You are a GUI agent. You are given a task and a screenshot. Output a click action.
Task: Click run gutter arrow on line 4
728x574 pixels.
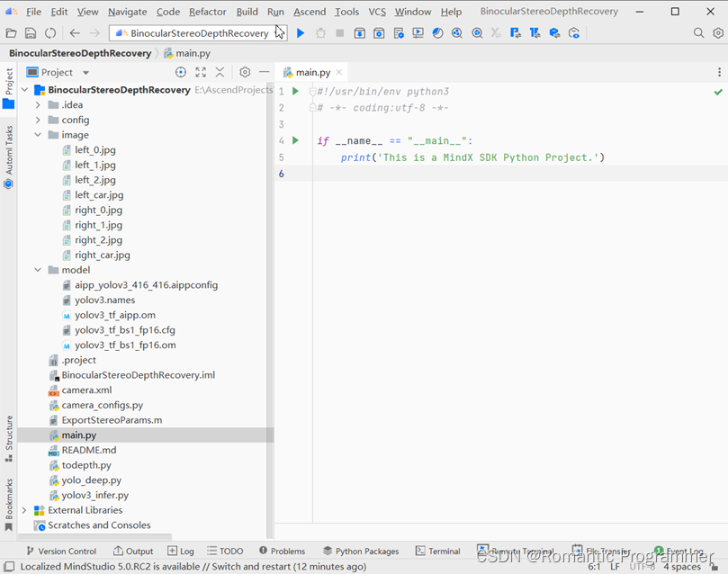[295, 140]
